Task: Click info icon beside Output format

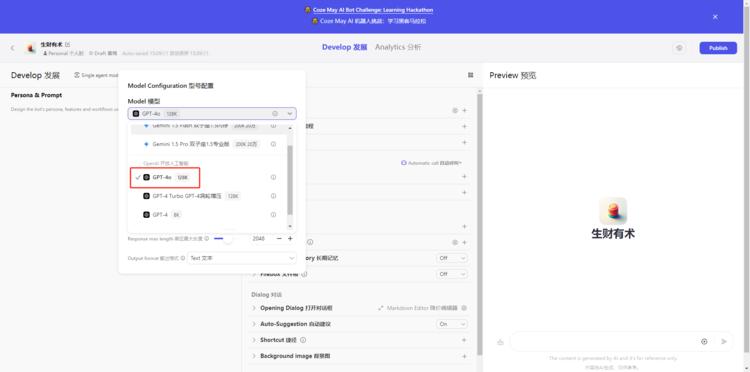Action: [x=183, y=258]
